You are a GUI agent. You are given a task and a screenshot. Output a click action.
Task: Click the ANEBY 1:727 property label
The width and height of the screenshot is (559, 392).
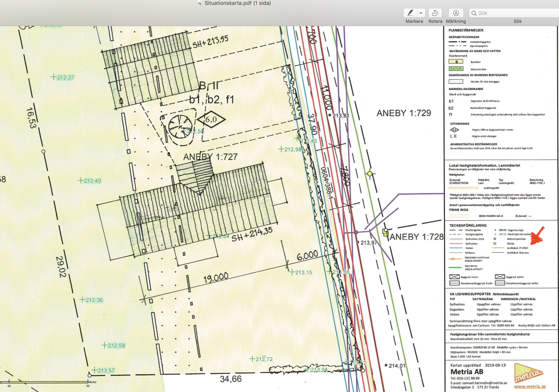210,157
